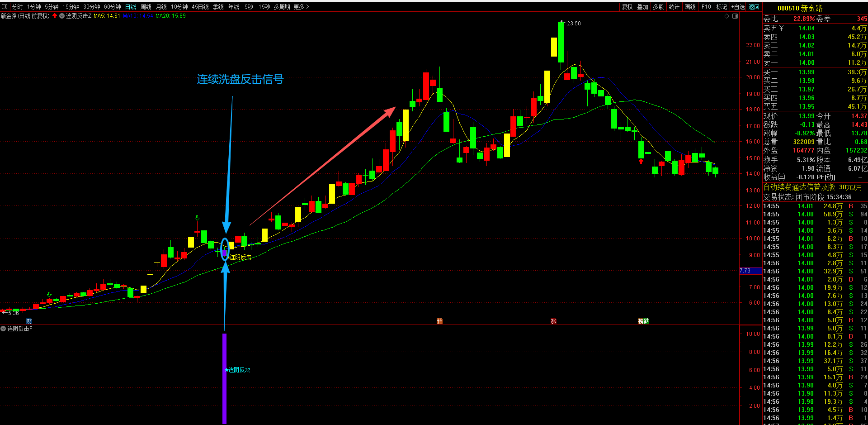The height and width of the screenshot is (425, 868).
Task: Open the F10 company info
Action: pyautogui.click(x=706, y=7)
